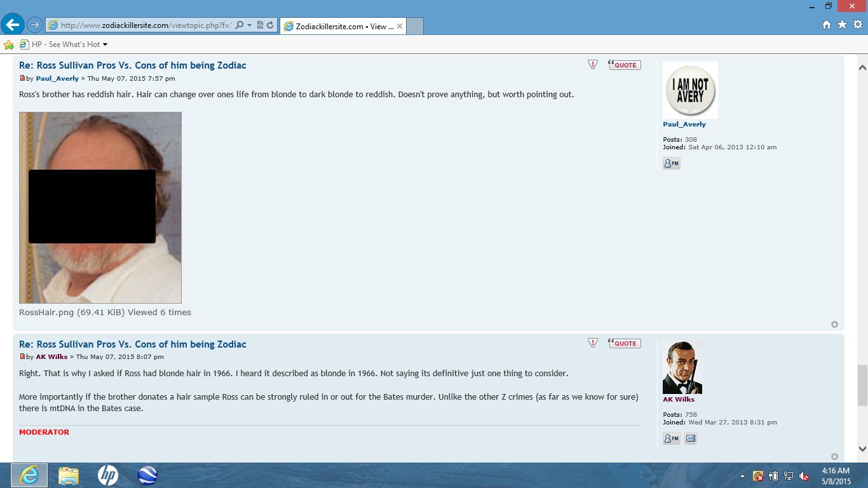Open second post title Re: Ross Sullivan link
The width and height of the screenshot is (868, 488).
133,344
